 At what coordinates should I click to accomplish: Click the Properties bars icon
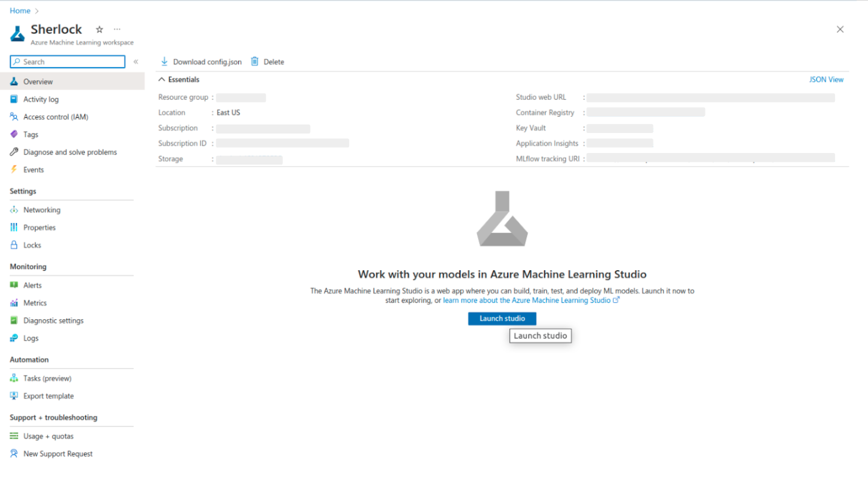14,227
